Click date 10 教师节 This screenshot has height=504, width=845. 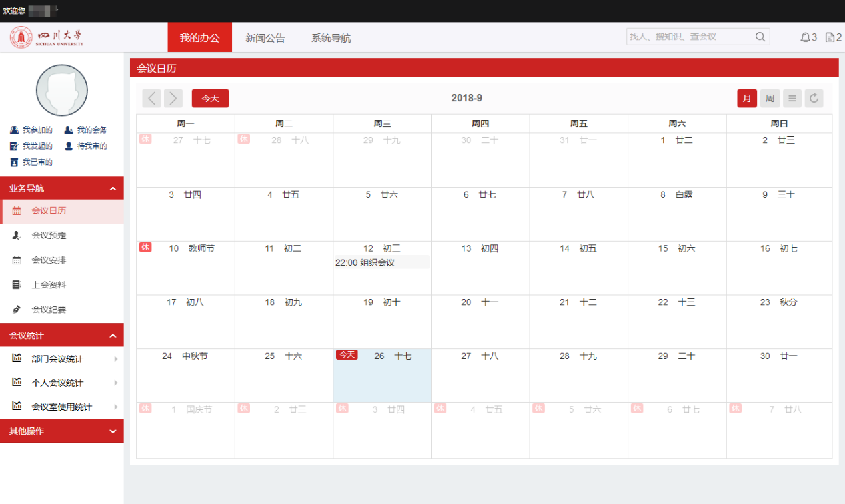click(x=192, y=248)
